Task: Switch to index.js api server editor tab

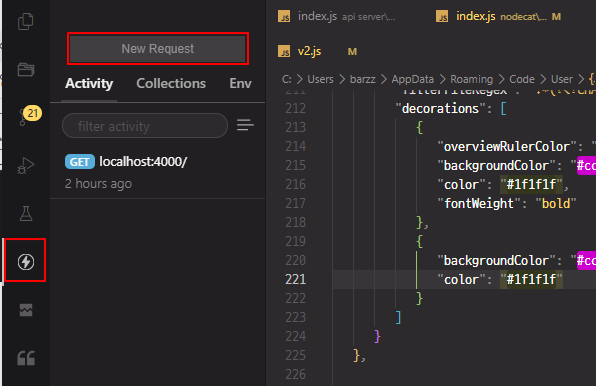Action: (346, 16)
